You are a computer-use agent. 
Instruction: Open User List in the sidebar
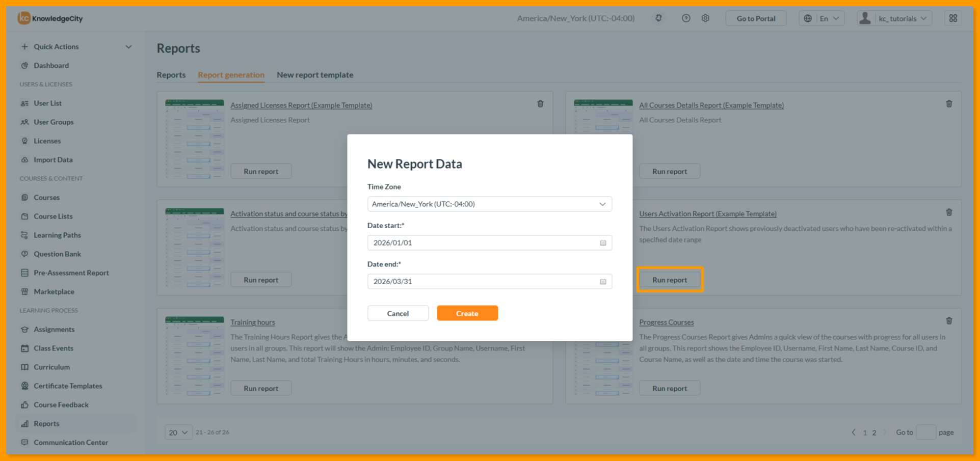(47, 103)
